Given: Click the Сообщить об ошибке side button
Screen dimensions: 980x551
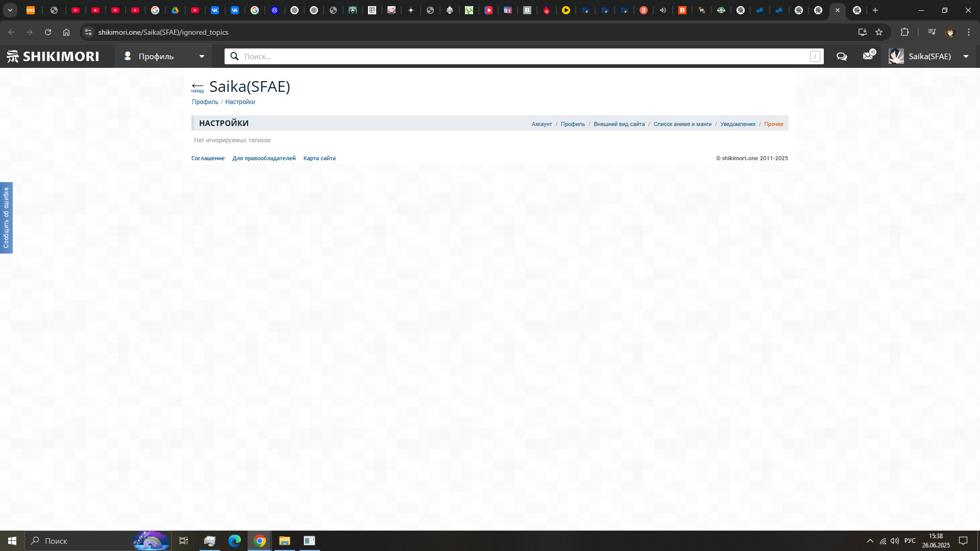Looking at the screenshot, I should coord(6,218).
